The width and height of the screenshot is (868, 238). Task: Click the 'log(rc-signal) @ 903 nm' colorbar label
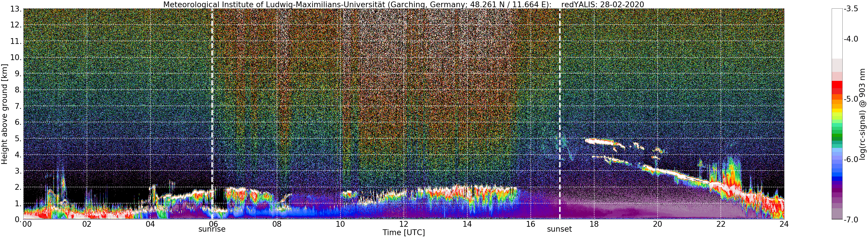point(862,114)
